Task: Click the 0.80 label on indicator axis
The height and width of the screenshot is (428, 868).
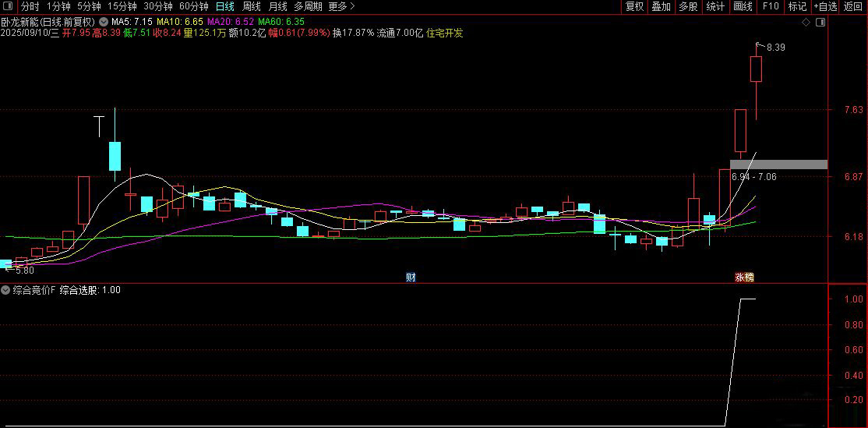Action: (855, 324)
